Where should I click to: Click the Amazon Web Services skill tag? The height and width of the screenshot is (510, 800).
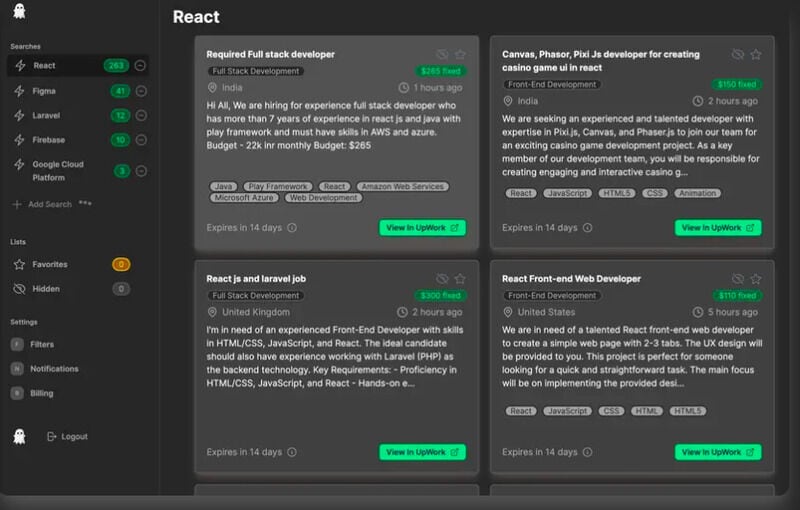click(403, 187)
